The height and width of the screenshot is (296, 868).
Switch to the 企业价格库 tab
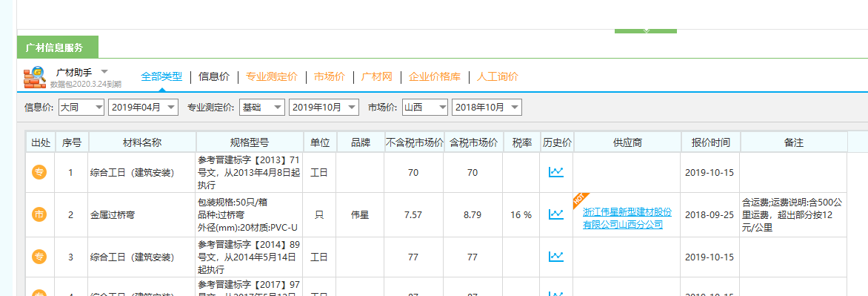(435, 77)
